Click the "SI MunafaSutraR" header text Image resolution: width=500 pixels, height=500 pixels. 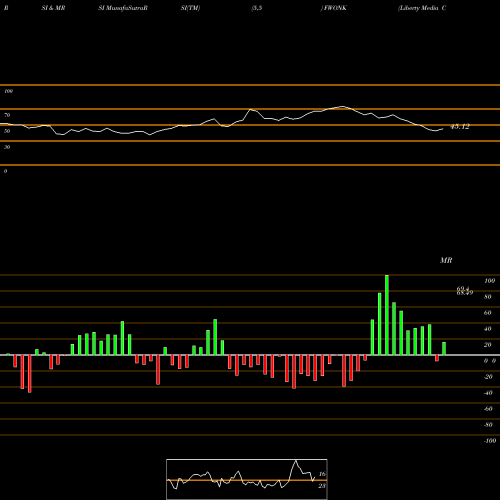[123, 8]
